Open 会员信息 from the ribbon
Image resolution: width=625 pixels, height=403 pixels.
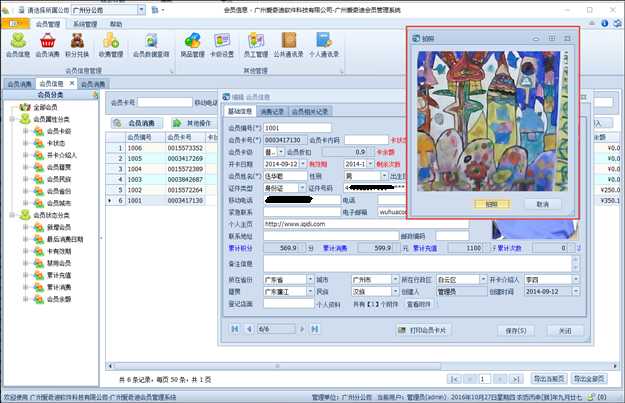pos(18,45)
